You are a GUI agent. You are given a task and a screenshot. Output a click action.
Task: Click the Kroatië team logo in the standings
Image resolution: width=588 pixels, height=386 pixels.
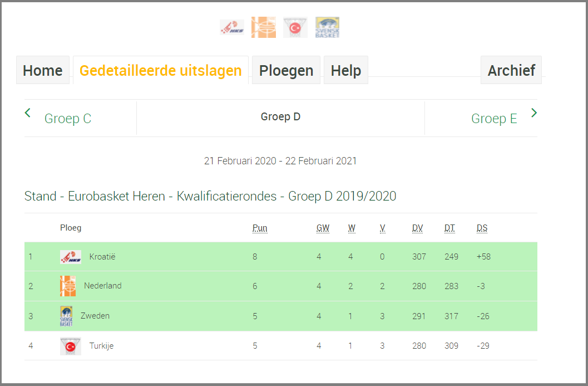(71, 257)
